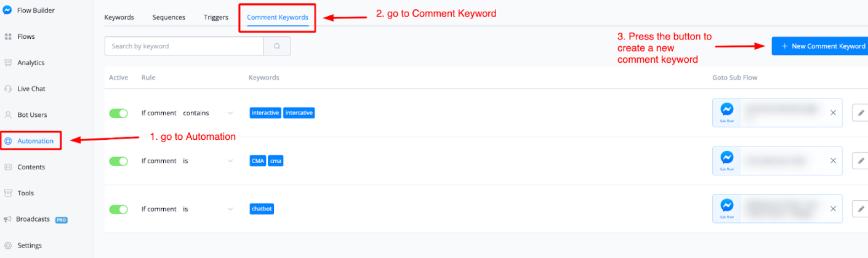Open Settings in the sidebar
Viewport: 868px width, 258px height.
pos(30,246)
